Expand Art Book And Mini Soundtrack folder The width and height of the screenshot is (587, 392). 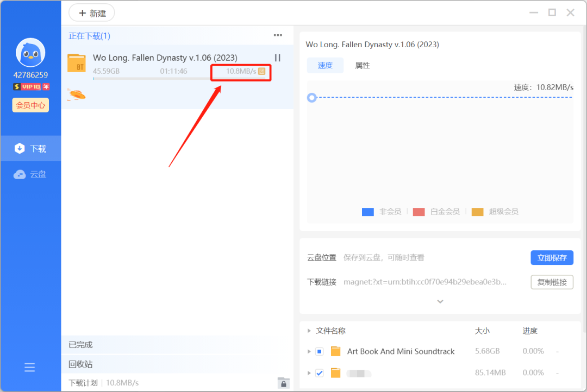[x=309, y=351]
